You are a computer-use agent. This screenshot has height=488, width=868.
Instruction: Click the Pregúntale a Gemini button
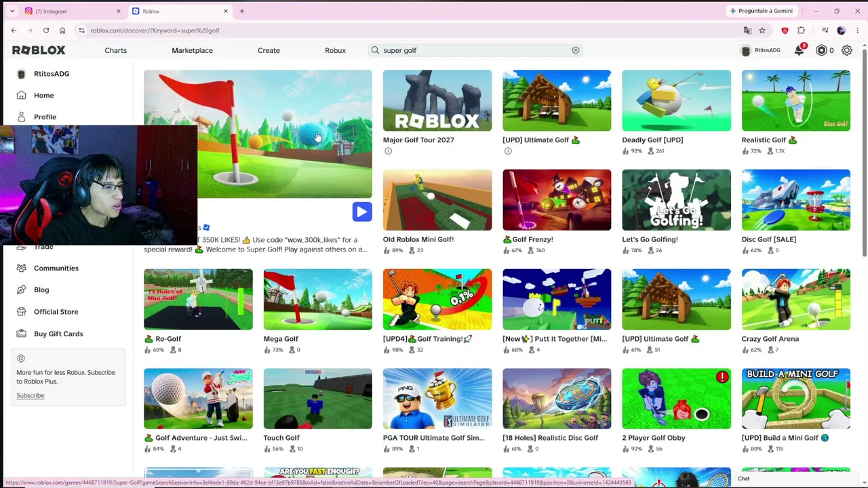[761, 11]
